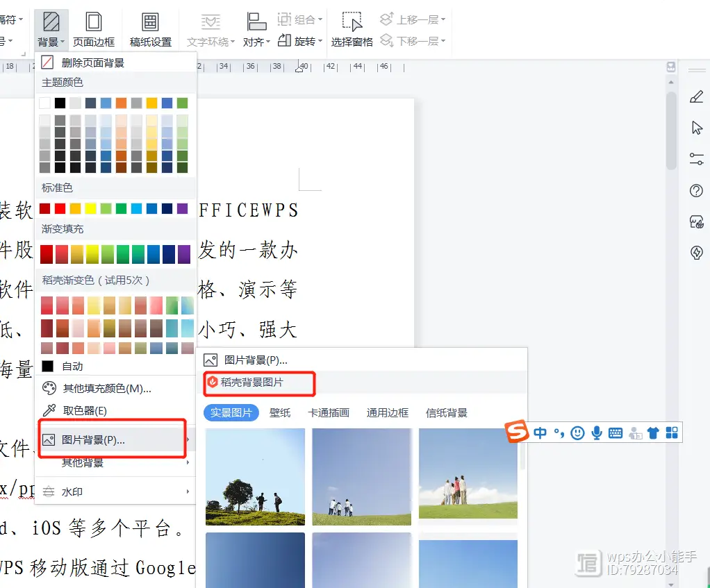
Task: Select the yellow standard color swatch
Action: (x=90, y=208)
